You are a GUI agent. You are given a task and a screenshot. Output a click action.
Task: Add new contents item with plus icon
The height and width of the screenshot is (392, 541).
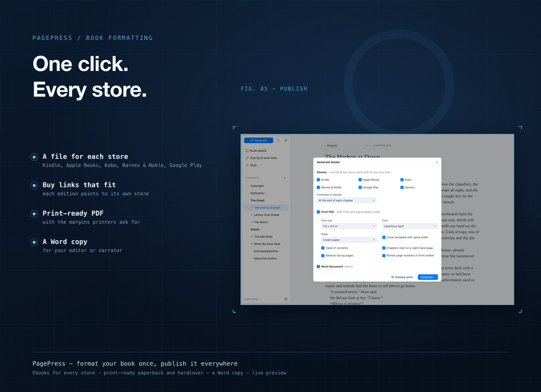tap(284, 178)
